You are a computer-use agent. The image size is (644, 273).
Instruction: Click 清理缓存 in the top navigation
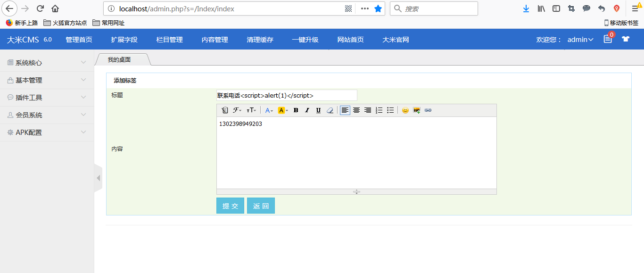tap(260, 40)
